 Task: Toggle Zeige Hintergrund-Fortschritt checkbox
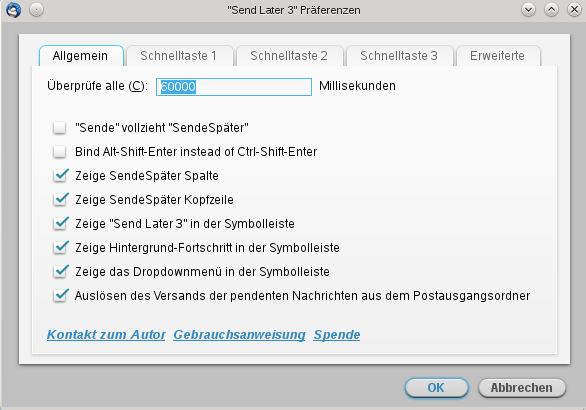click(60, 247)
